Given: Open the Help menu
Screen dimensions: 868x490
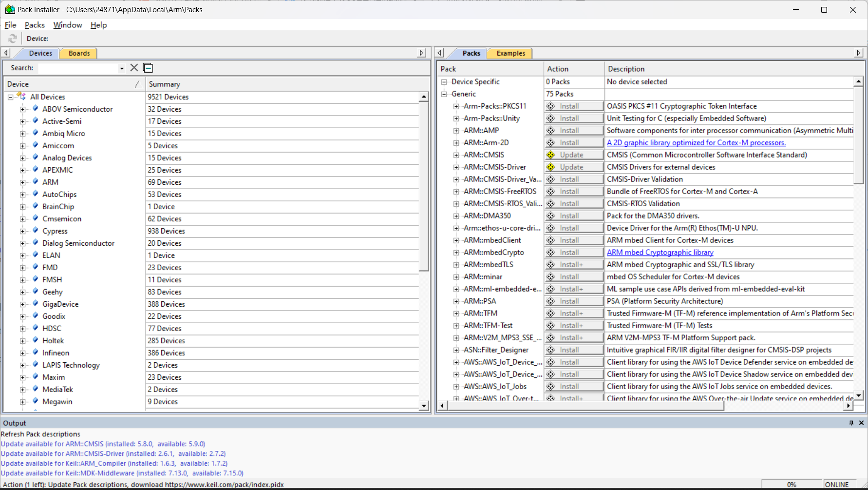Looking at the screenshot, I should [98, 25].
